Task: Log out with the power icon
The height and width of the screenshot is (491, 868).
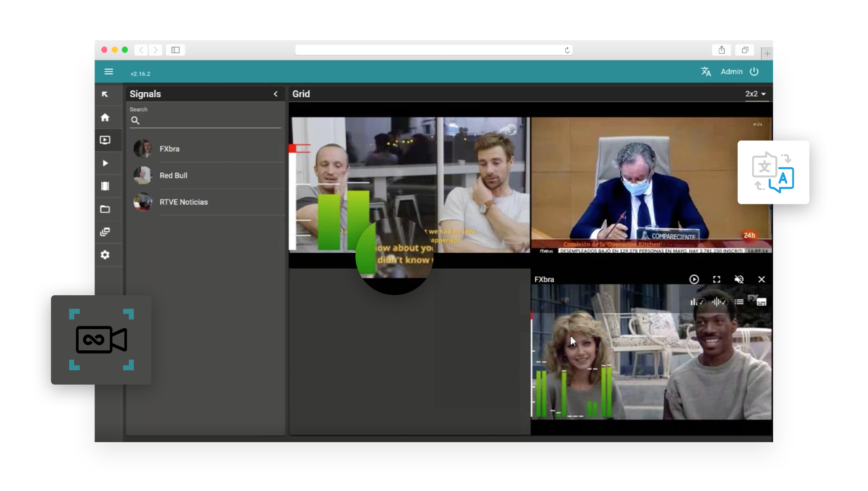Action: [754, 71]
